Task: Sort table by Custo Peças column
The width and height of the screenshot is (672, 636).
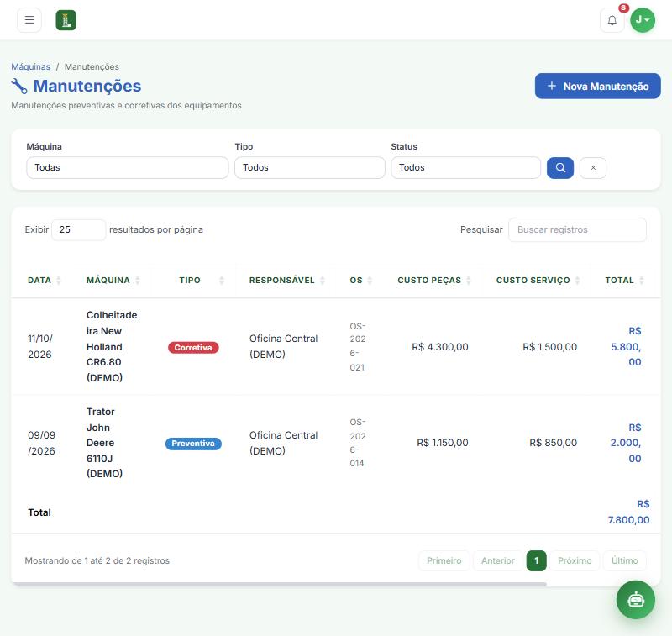Action: point(434,281)
